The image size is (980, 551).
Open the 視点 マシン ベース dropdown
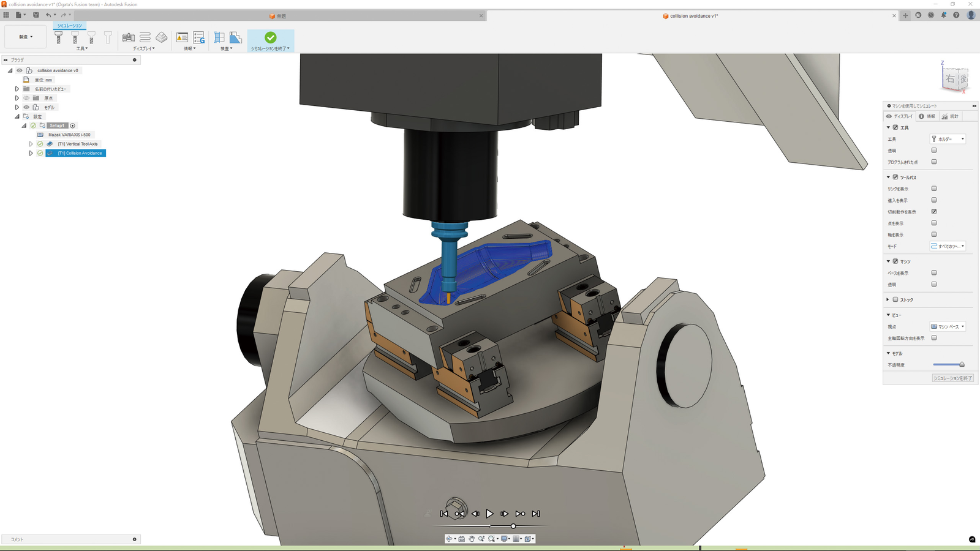pyautogui.click(x=948, y=326)
